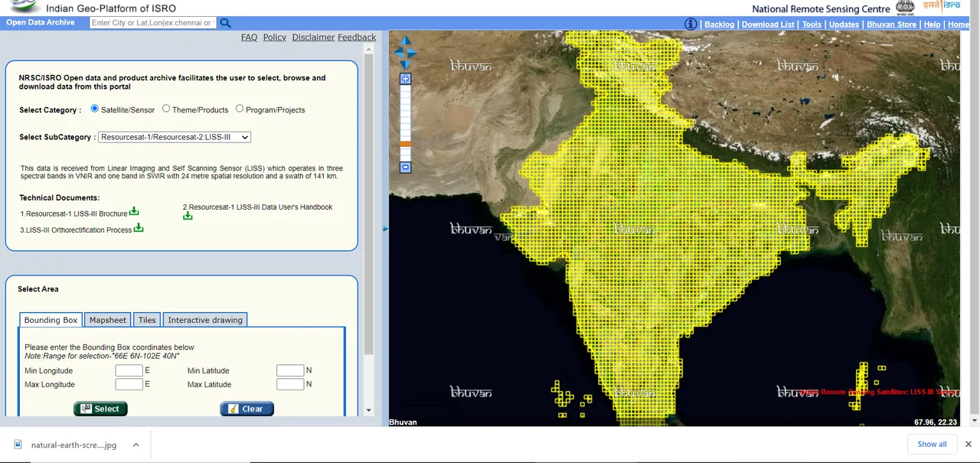Pan the map west with left arrow
The height and width of the screenshot is (463, 980).
[x=398, y=53]
